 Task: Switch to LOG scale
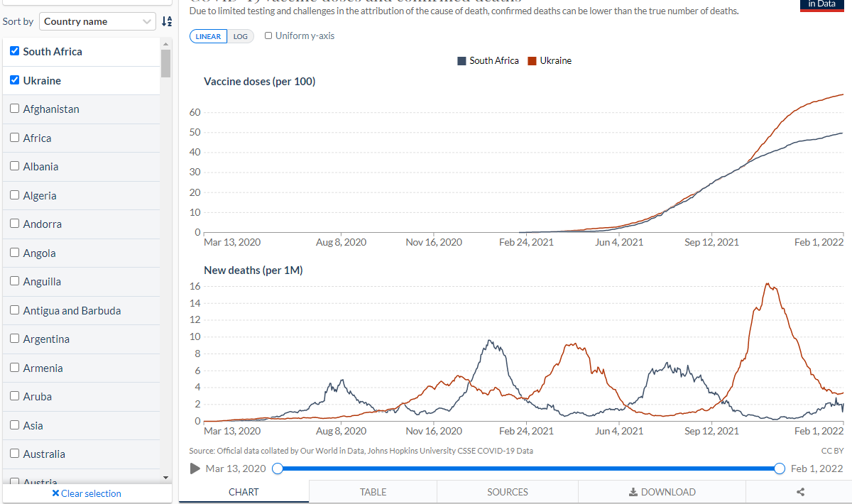click(x=241, y=36)
